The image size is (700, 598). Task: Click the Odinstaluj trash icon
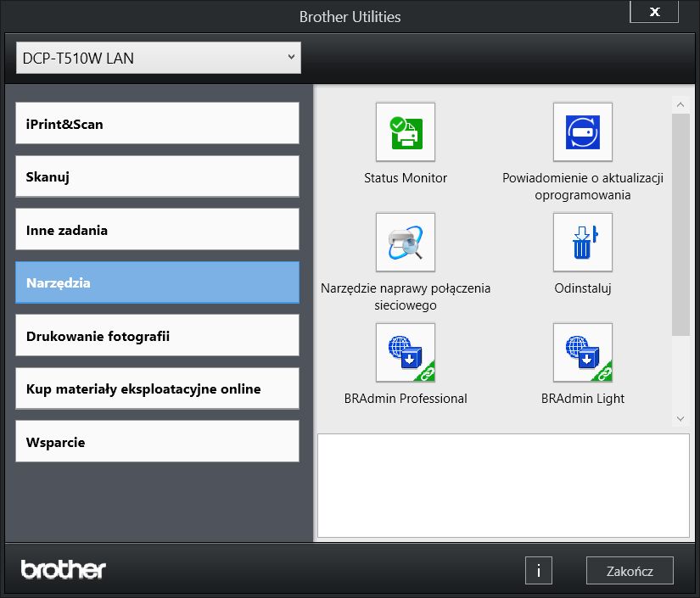(x=583, y=243)
